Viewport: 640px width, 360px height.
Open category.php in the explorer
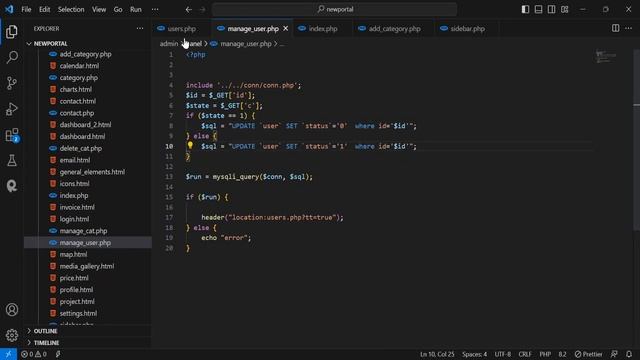click(79, 78)
